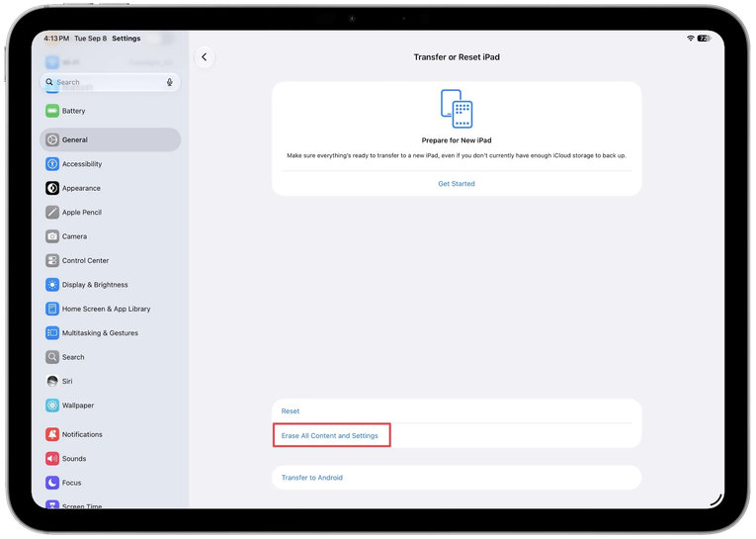Open the Search settings magnifier icon
756x539 pixels.
52,357
